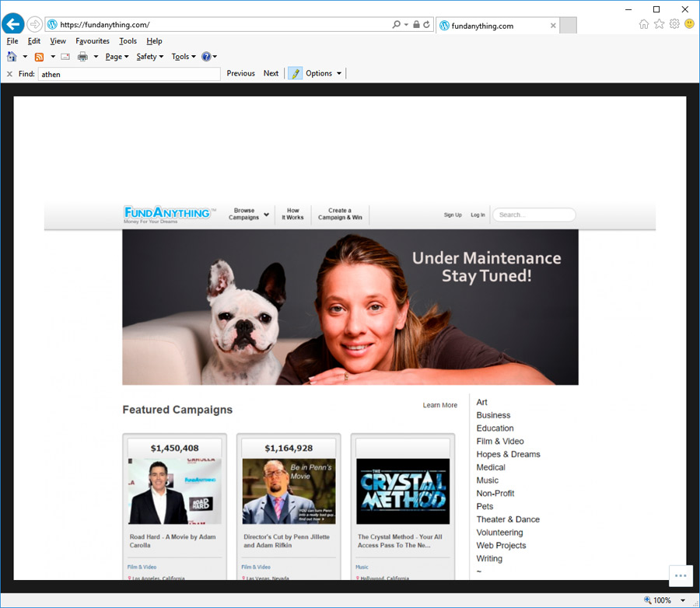Viewport: 700px width, 608px height.
Task: Open the Find bar Options dropdown
Action: (x=324, y=74)
